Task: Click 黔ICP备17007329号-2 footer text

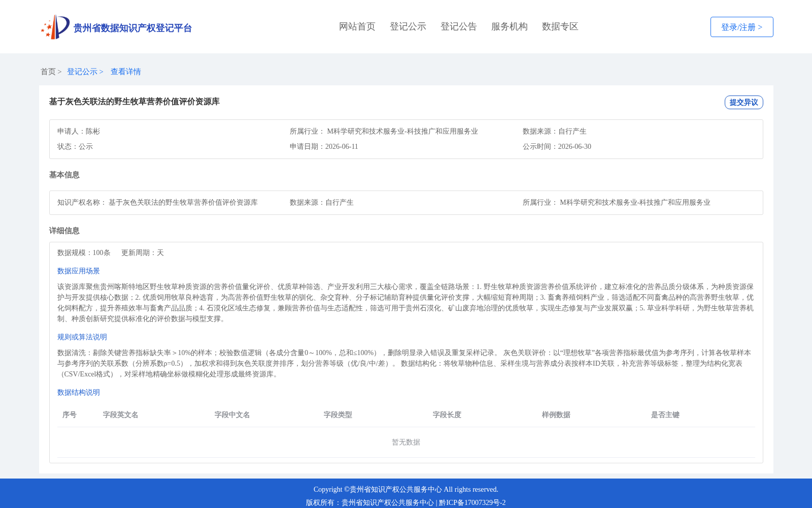Action: (472, 502)
